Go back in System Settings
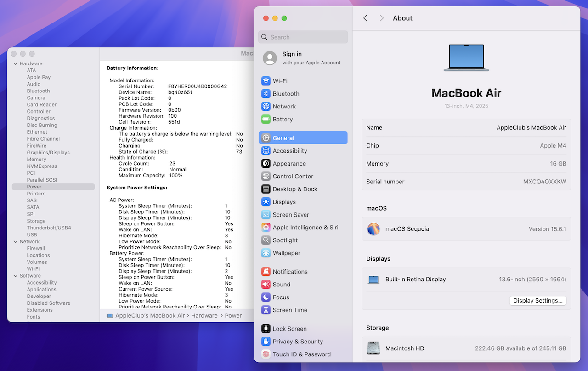Screen dimensions: 588x371 (365, 18)
